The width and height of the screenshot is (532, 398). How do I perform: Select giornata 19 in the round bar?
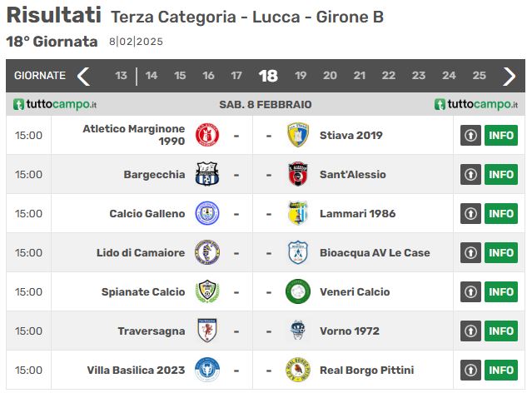point(301,75)
